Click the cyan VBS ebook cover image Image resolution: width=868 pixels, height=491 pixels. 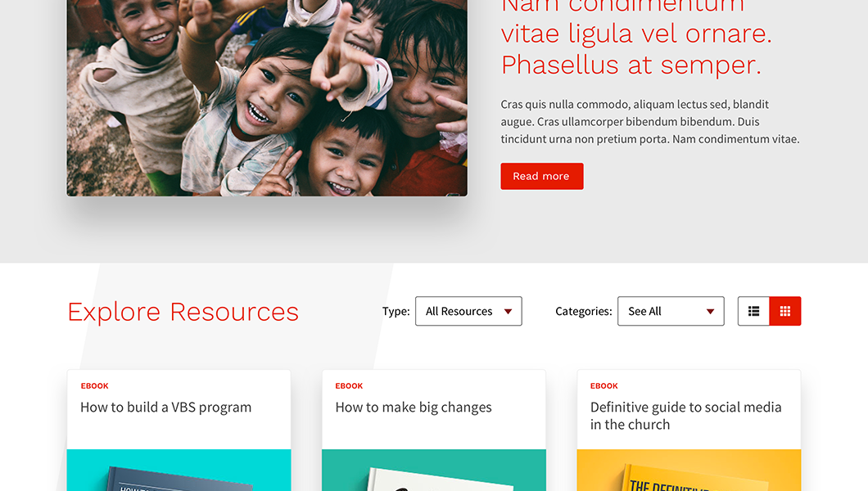(x=179, y=470)
